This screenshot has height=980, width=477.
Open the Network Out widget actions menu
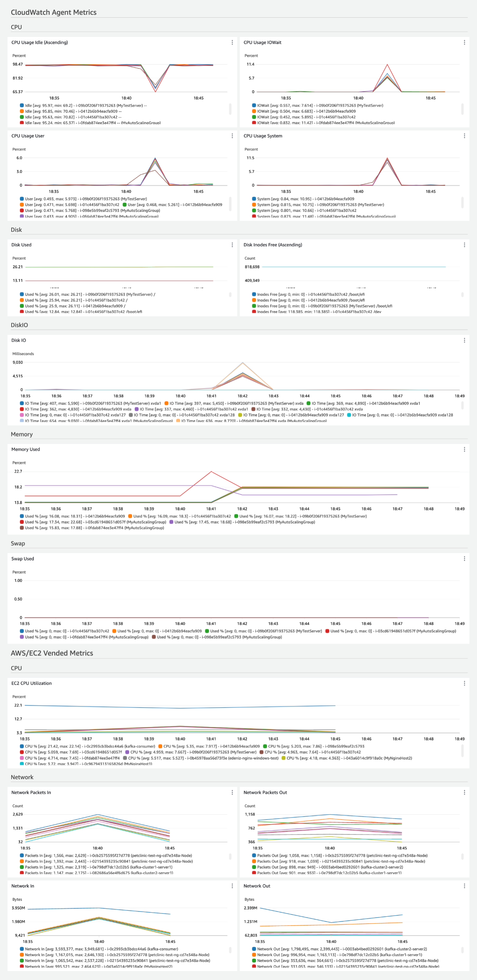[x=464, y=886]
